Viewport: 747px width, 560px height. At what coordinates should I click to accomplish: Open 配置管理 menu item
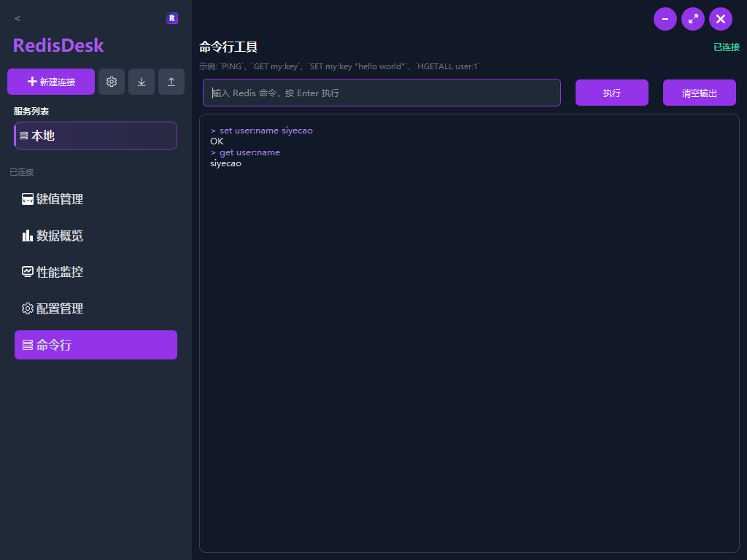click(96, 308)
